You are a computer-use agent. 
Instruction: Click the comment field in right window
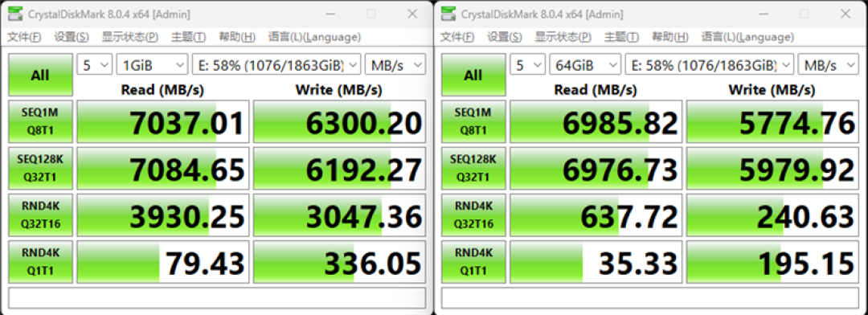(x=650, y=298)
